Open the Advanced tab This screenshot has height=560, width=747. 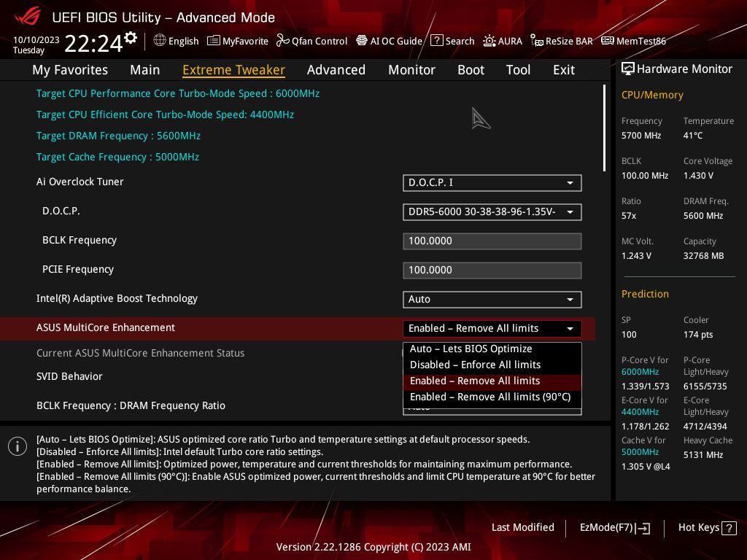click(336, 69)
